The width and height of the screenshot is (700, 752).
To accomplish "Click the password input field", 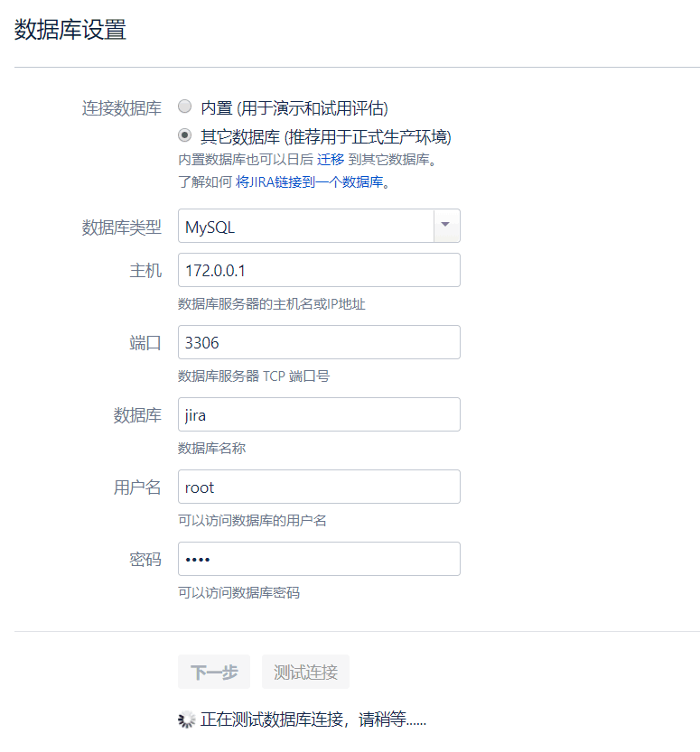I will click(319, 559).
